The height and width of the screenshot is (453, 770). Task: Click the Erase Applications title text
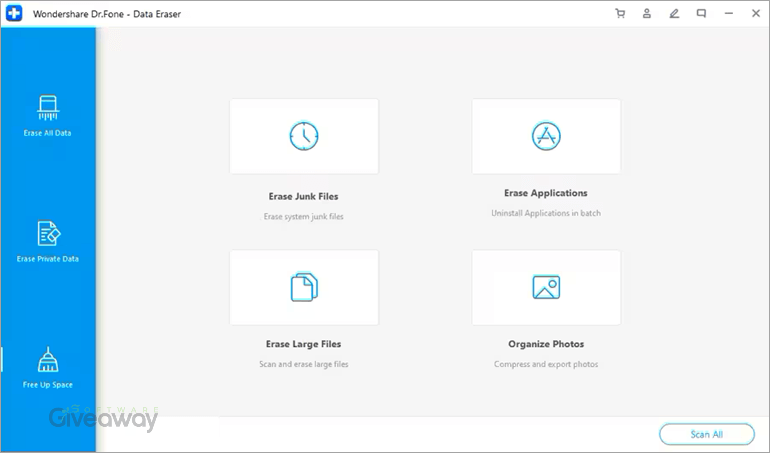tap(546, 193)
